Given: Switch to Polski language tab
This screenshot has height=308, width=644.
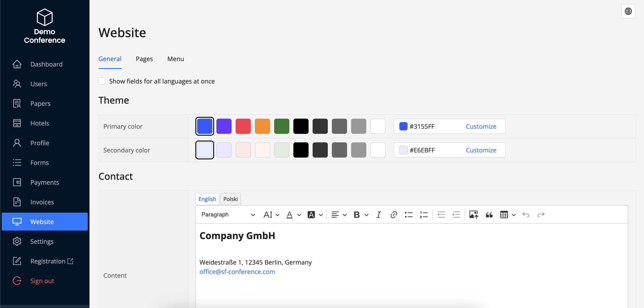Looking at the screenshot, I should click(x=230, y=199).
